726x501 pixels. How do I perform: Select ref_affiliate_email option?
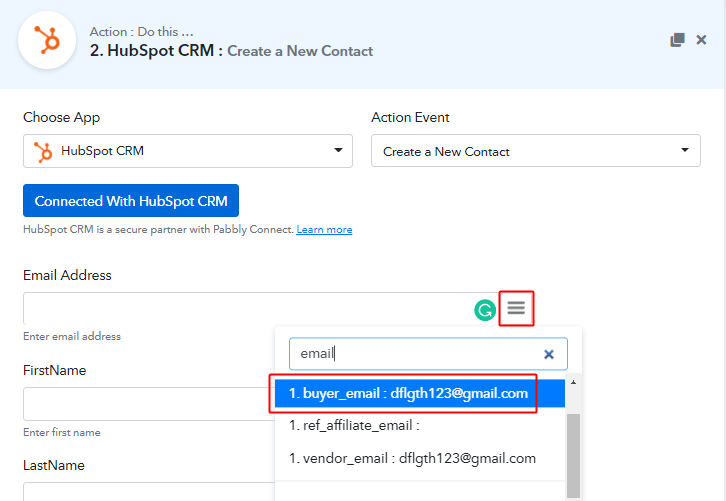[419, 425]
